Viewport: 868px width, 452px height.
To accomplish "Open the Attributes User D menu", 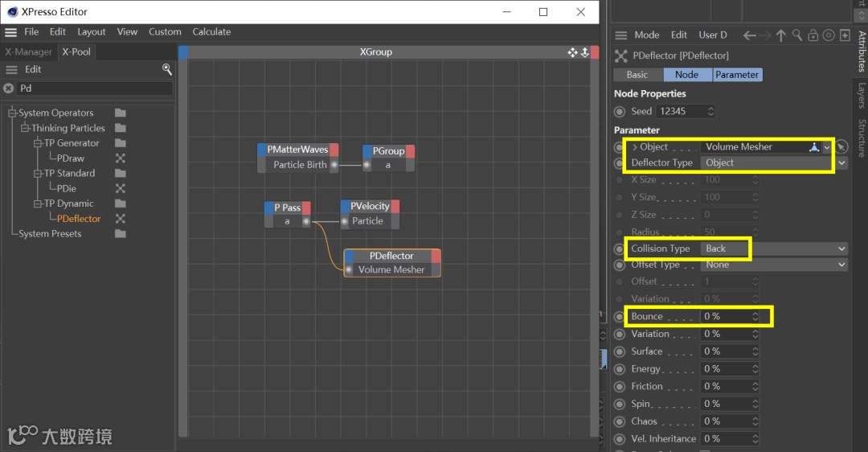I will [x=712, y=35].
